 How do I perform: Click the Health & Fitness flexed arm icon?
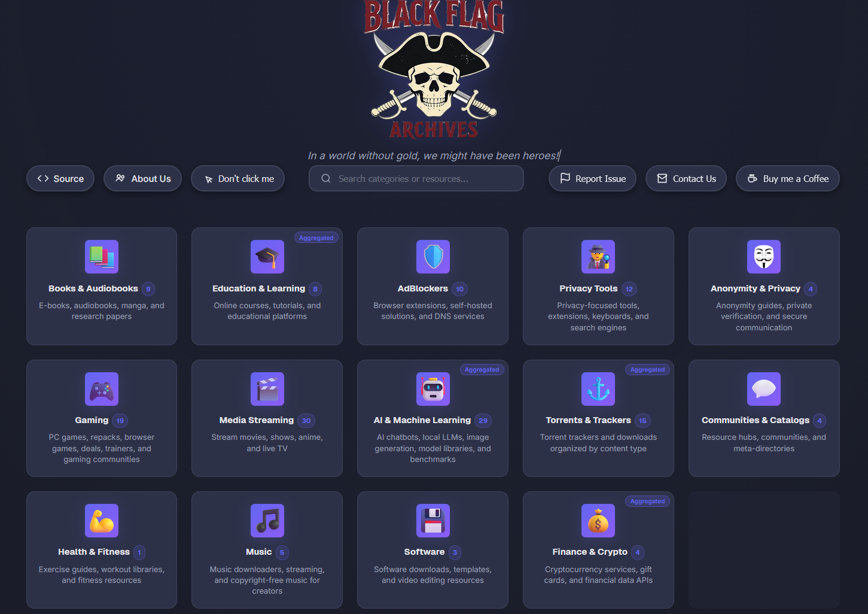coord(102,521)
